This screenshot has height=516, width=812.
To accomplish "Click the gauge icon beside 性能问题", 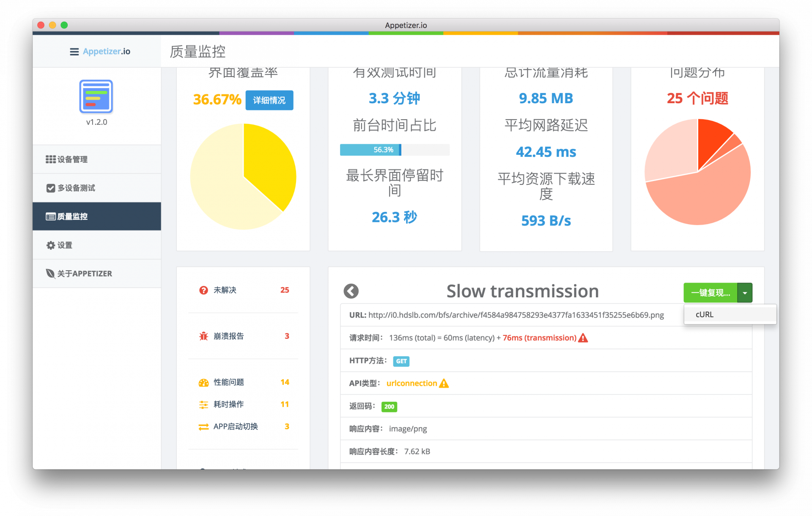I will point(203,383).
